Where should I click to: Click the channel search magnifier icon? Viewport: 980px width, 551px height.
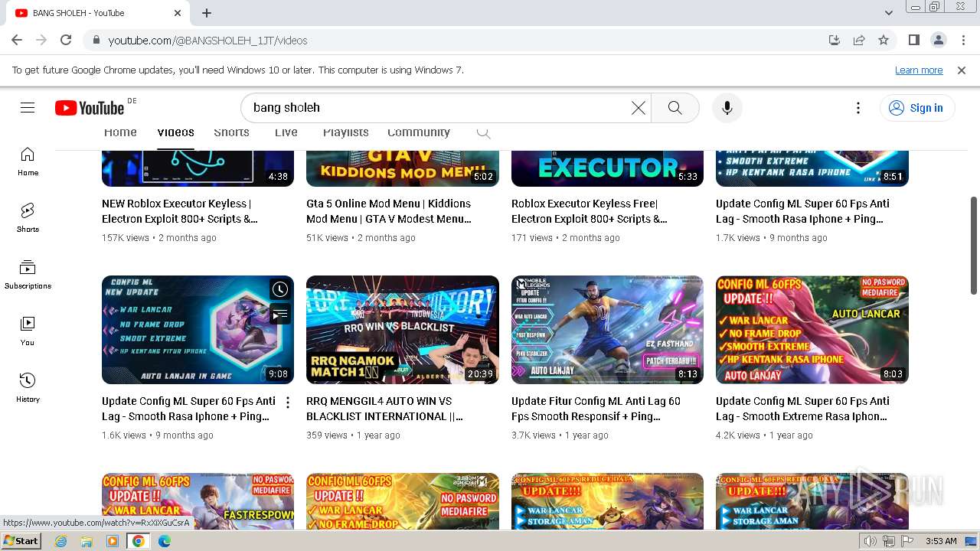483,132
